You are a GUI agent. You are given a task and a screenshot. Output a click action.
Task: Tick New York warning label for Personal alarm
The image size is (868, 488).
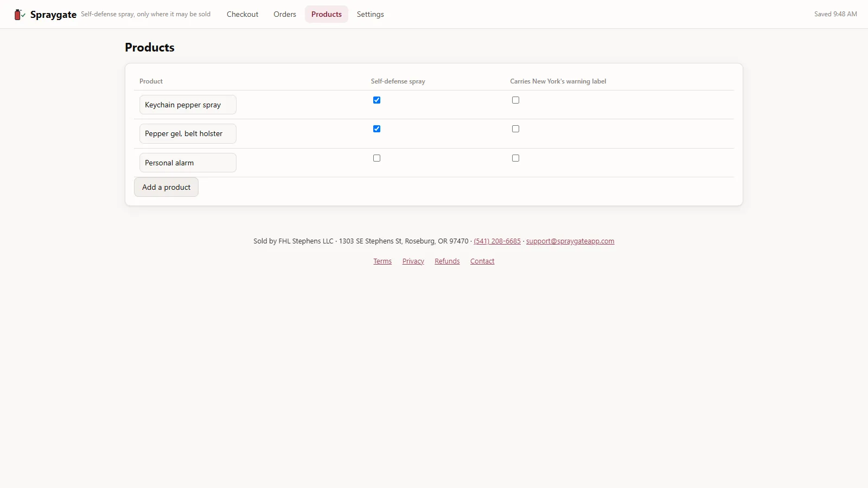[515, 158]
